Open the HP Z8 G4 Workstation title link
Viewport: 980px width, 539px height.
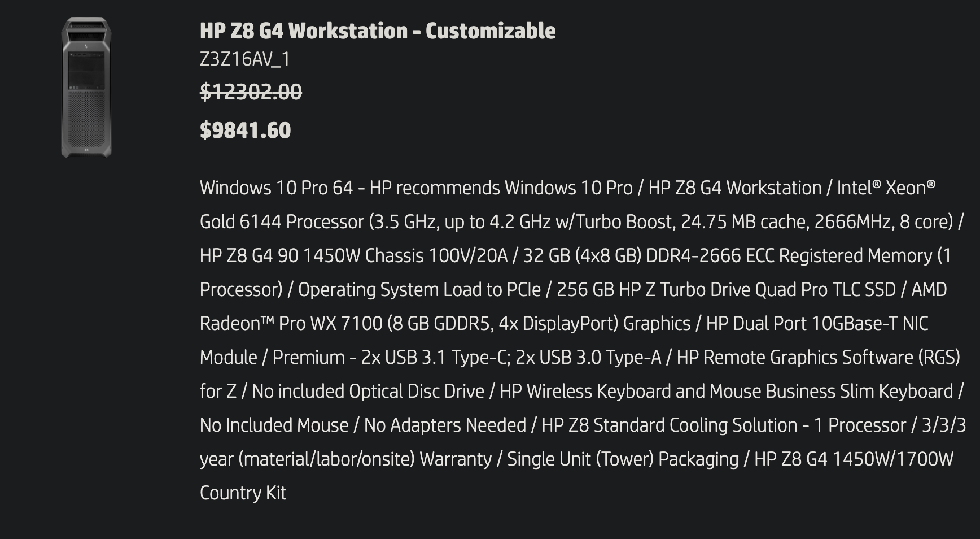(377, 31)
